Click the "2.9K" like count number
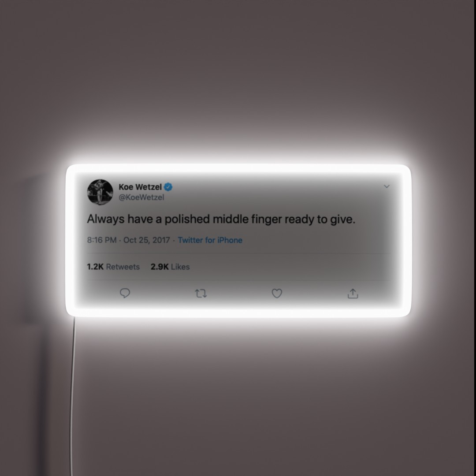This screenshot has width=476, height=476. point(160,267)
